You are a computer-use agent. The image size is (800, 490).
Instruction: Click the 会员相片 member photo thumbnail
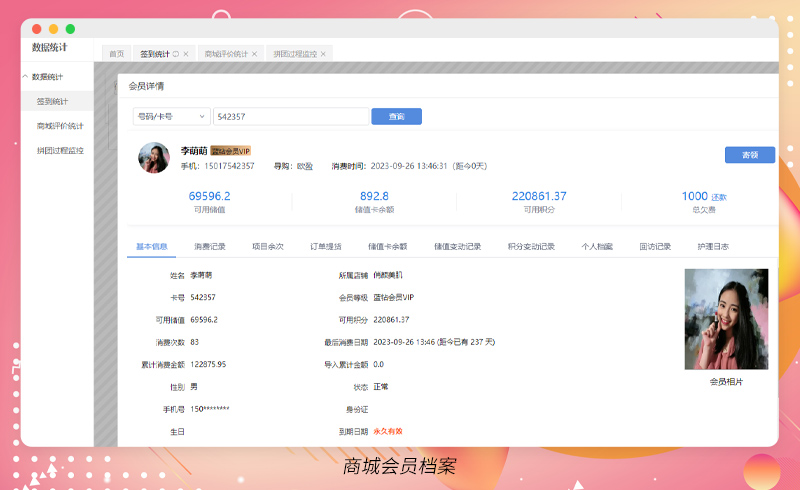coord(726,319)
